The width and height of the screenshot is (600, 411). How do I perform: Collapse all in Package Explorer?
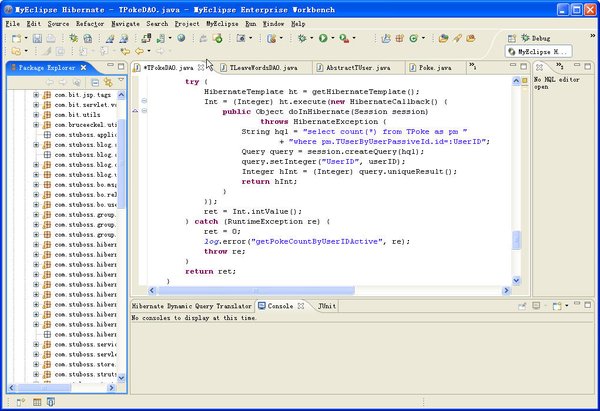[95, 82]
